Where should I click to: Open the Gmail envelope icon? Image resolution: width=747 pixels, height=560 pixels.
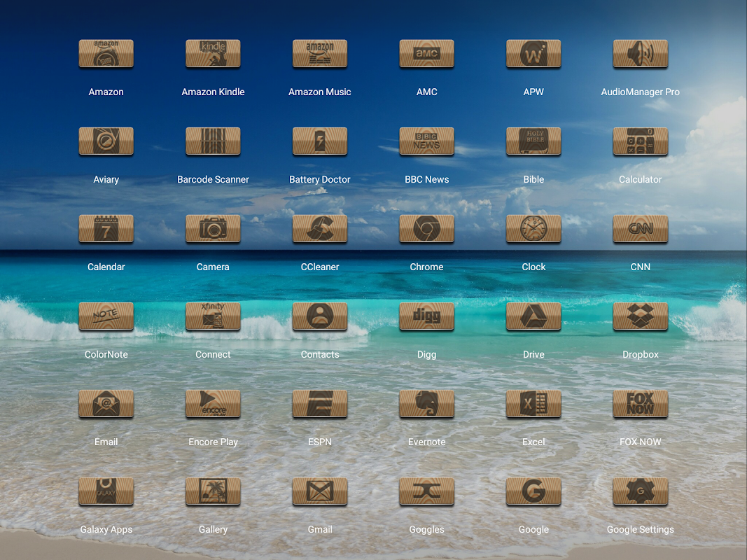pos(320,491)
